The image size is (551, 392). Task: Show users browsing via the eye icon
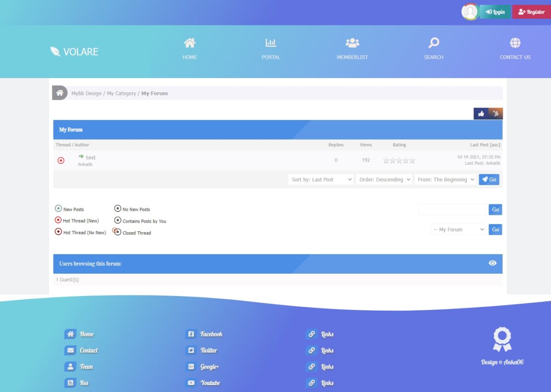coord(492,263)
